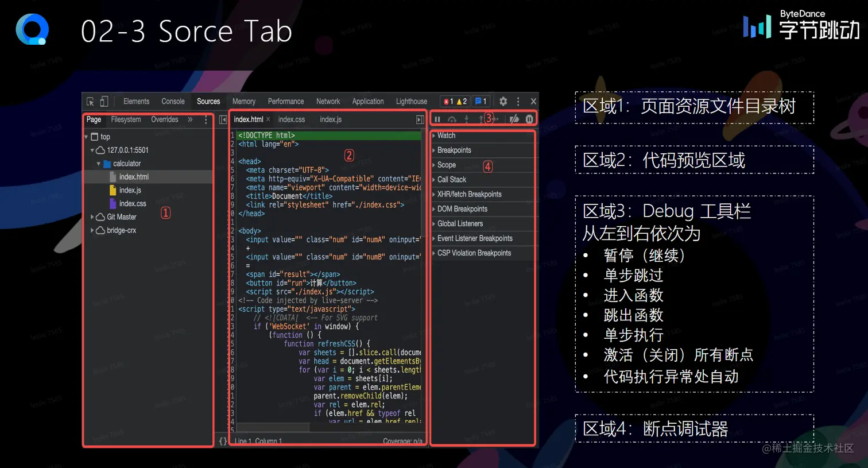This screenshot has width=868, height=468.
Task: Toggle pause on exceptions icon
Action: point(529,119)
